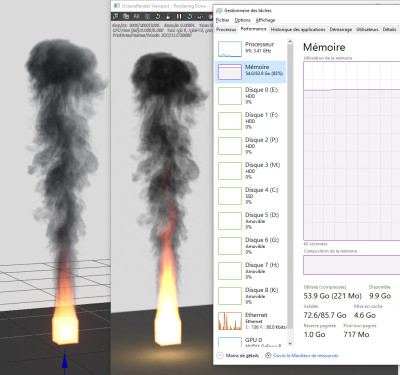Select the Ethernet performance entry
The width and height of the screenshot is (400, 375).
[x=250, y=321]
